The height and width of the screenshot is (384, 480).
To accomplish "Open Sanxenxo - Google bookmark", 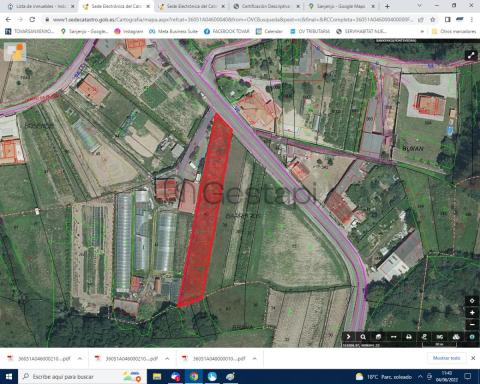I will tap(84, 31).
